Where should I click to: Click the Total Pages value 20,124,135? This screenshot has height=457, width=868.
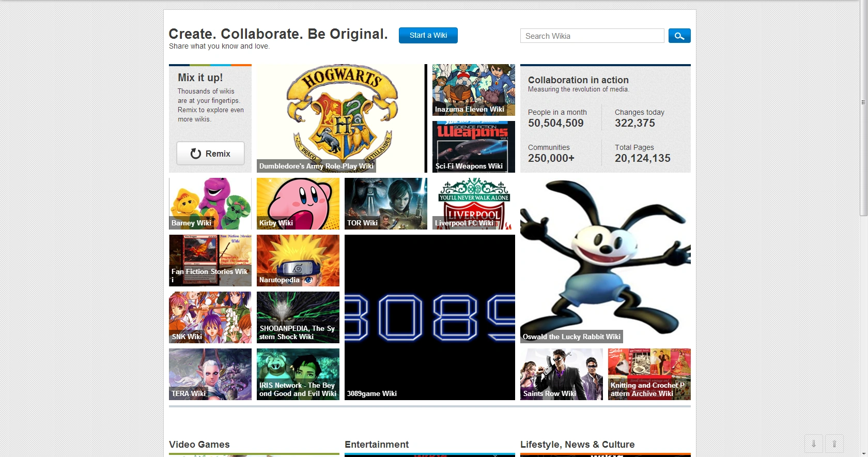click(643, 158)
